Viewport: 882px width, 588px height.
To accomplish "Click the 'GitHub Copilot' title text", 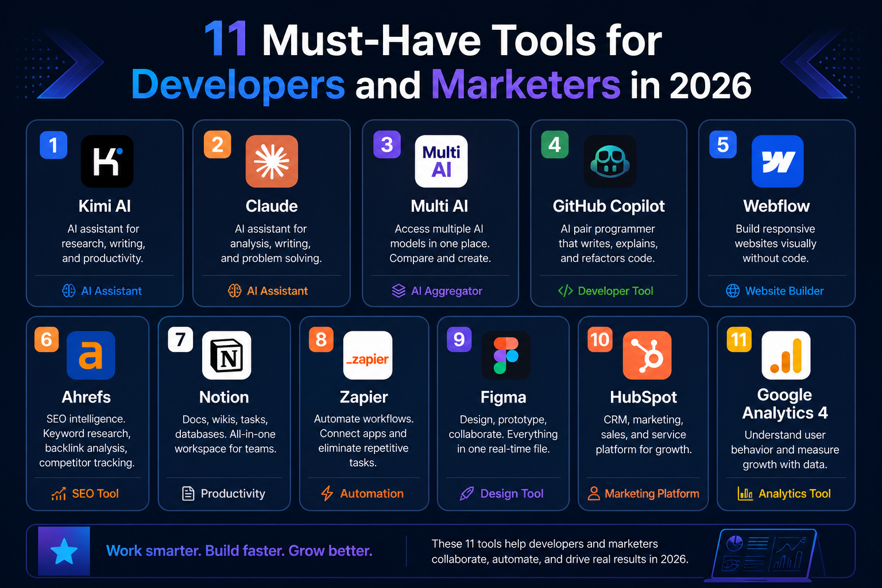I will pos(609,206).
